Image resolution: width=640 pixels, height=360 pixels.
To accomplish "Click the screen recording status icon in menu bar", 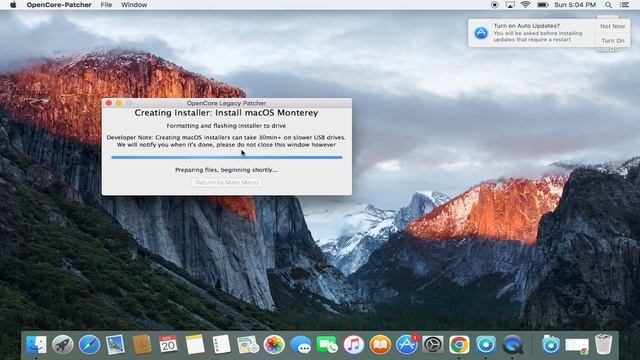I will [494, 5].
